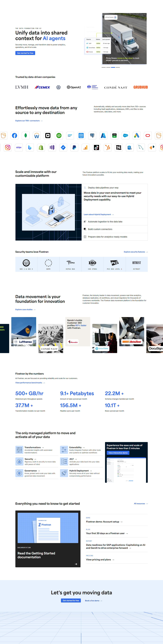Viewport: 163px width, 644px height.
Task: Choose the Marketo connector icon
Action: [52, 147]
